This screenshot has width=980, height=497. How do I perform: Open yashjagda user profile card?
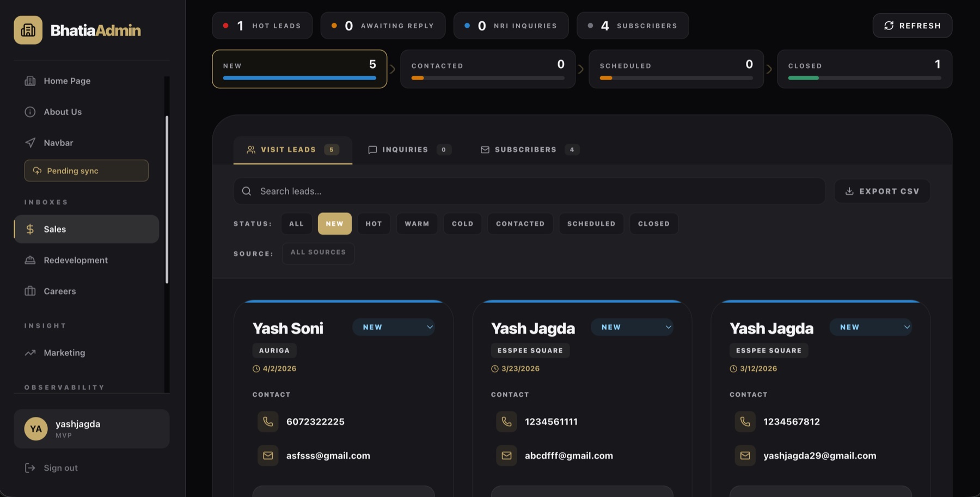pyautogui.click(x=91, y=429)
